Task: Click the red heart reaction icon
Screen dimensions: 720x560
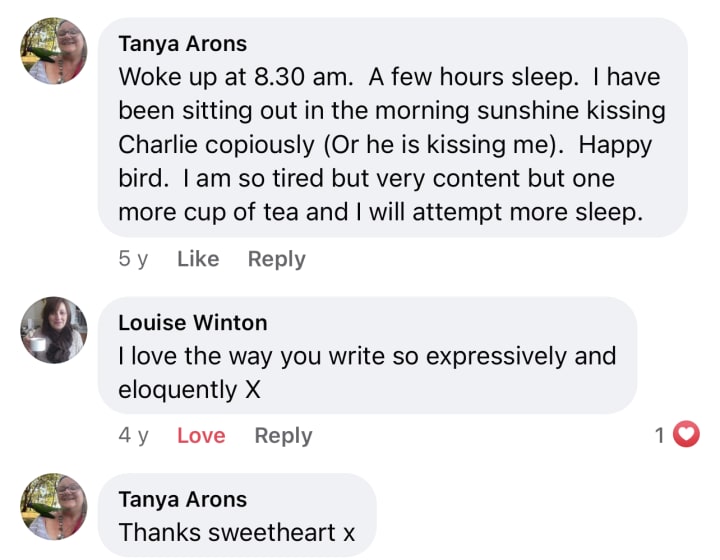Action: click(686, 435)
